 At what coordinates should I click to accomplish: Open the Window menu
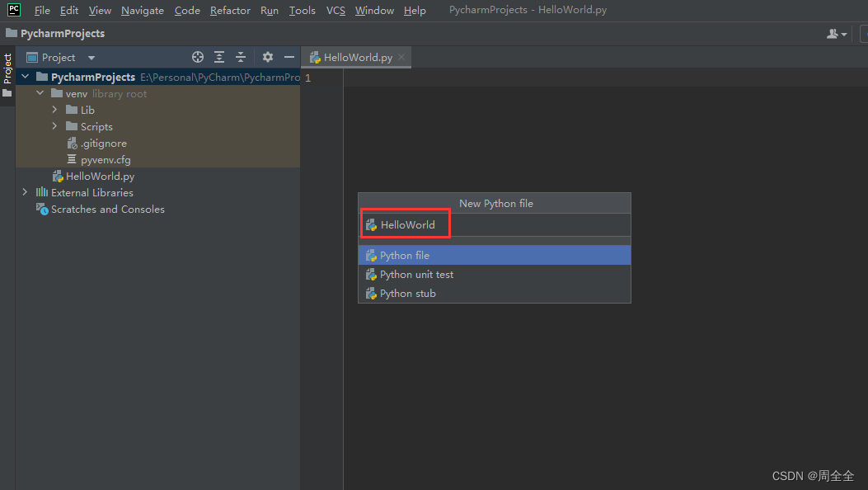point(374,11)
